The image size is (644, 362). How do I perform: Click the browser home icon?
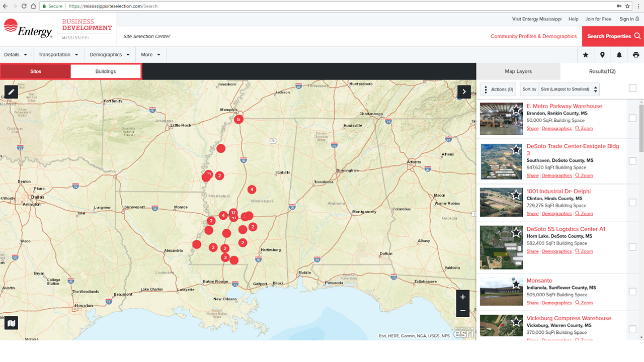tap(33, 6)
